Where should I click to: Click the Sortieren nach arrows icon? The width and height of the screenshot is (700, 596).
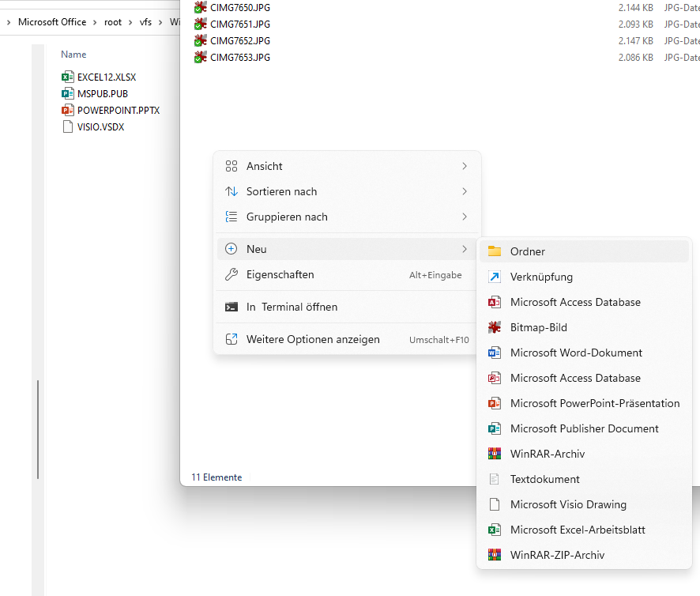[x=231, y=191]
